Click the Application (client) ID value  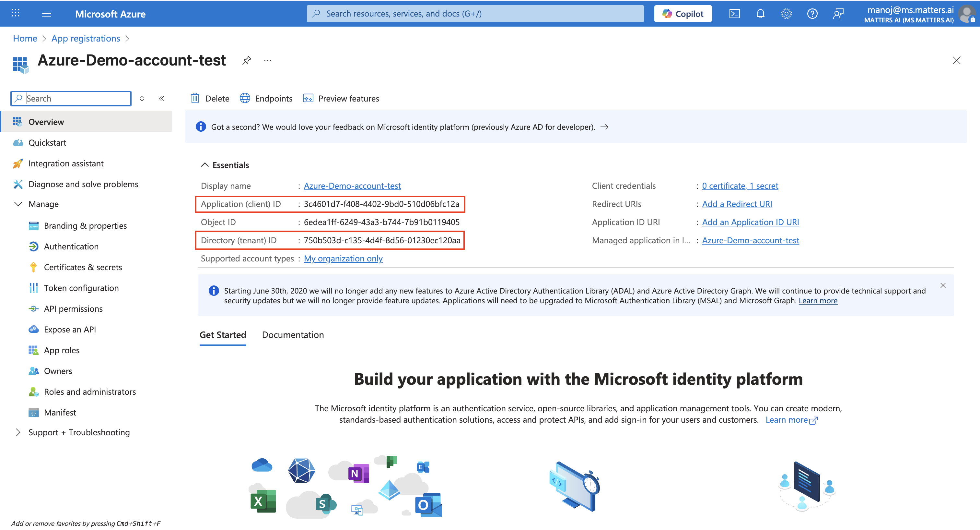[x=381, y=204]
